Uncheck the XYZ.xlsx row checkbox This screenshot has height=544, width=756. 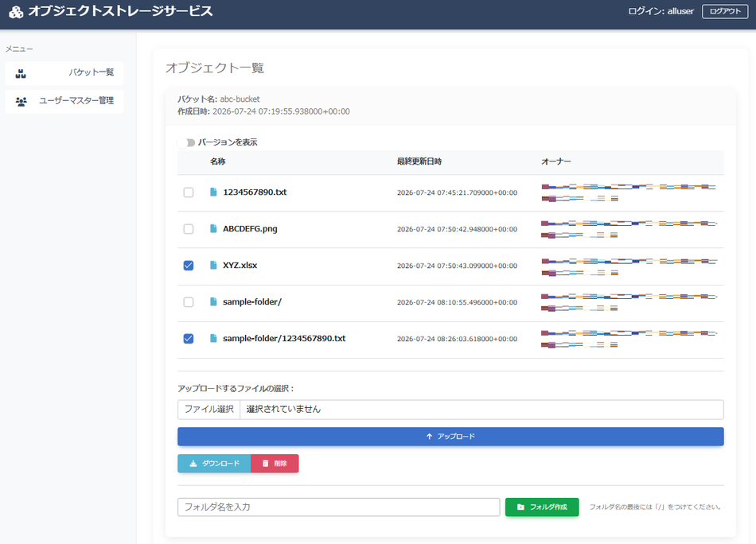coord(189,266)
